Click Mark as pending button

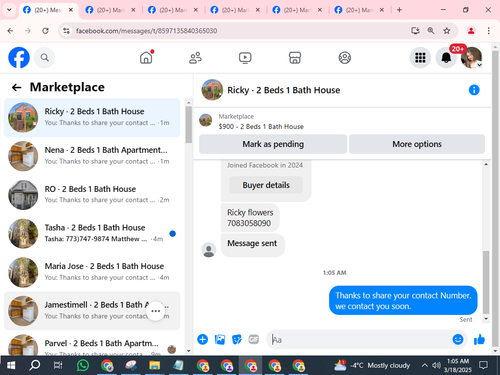click(273, 144)
